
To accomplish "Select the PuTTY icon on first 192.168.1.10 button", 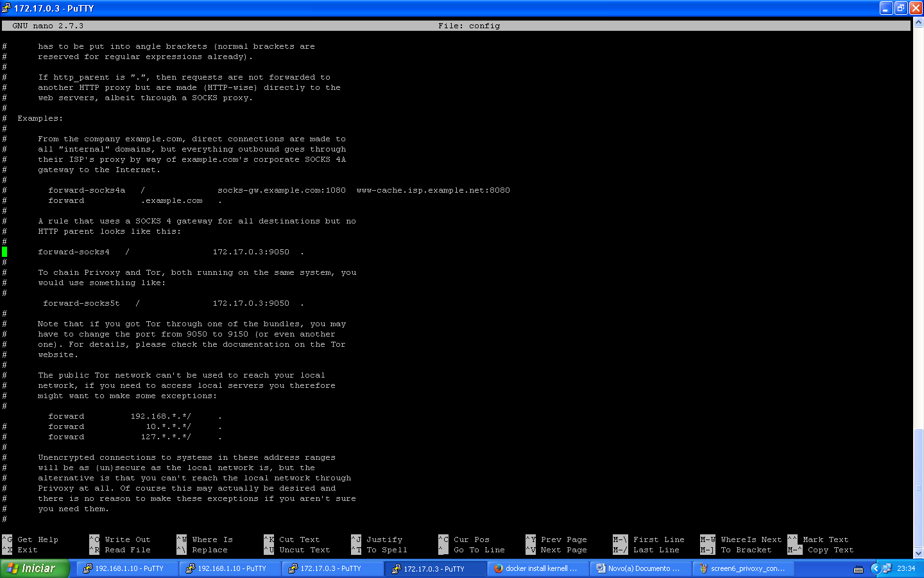I will point(87,568).
